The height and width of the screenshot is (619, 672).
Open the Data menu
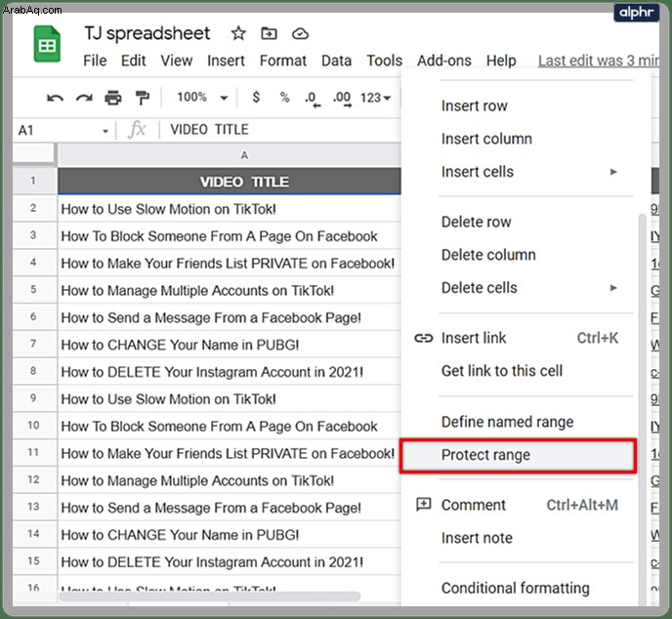[x=336, y=61]
